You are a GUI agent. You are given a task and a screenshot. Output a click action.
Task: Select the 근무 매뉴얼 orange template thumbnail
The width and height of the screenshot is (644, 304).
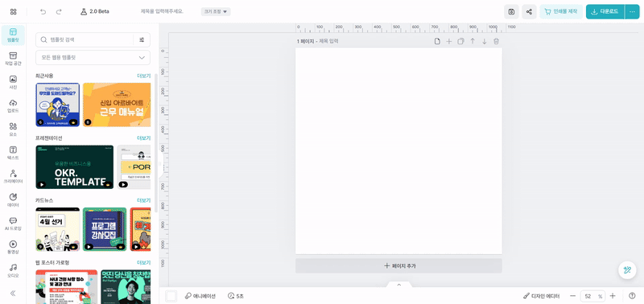[117, 105]
